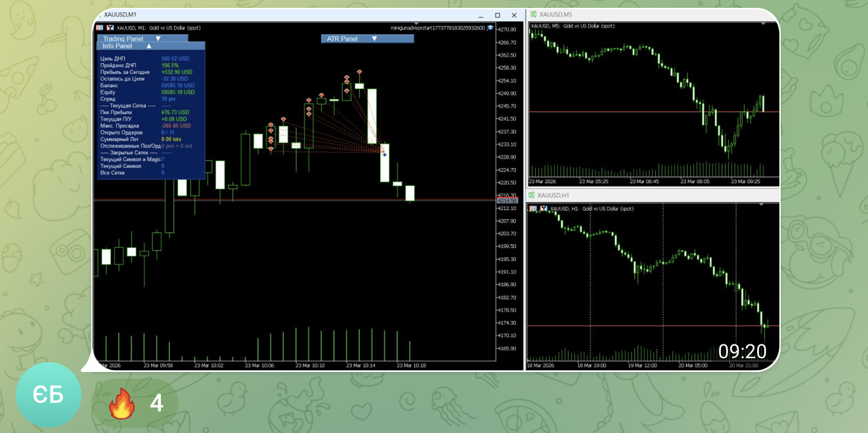The image size is (868, 433).
Task: Click Макс. Просадка value -265.85 USD
Action: click(176, 125)
